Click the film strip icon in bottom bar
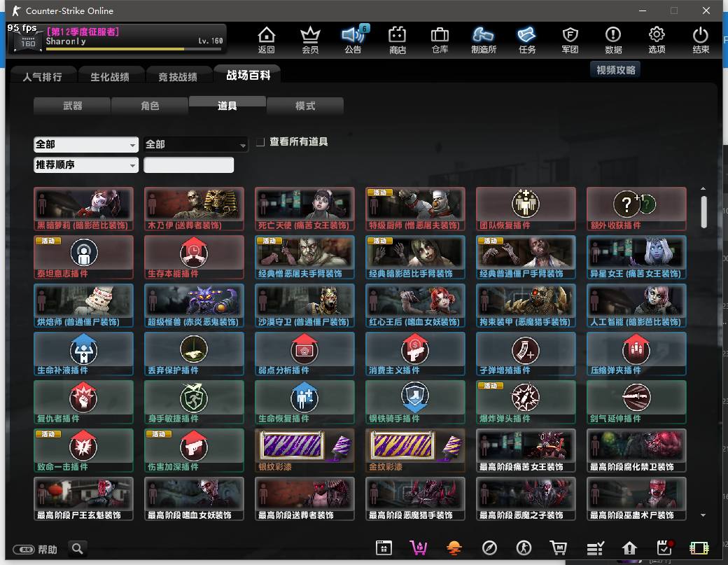 pyautogui.click(x=699, y=548)
